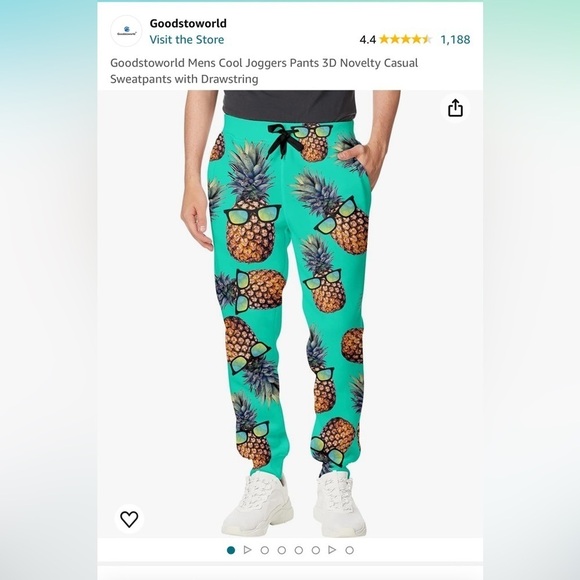Open the pineapple joggers product image
This screenshot has height=580, width=580.
[290, 314]
